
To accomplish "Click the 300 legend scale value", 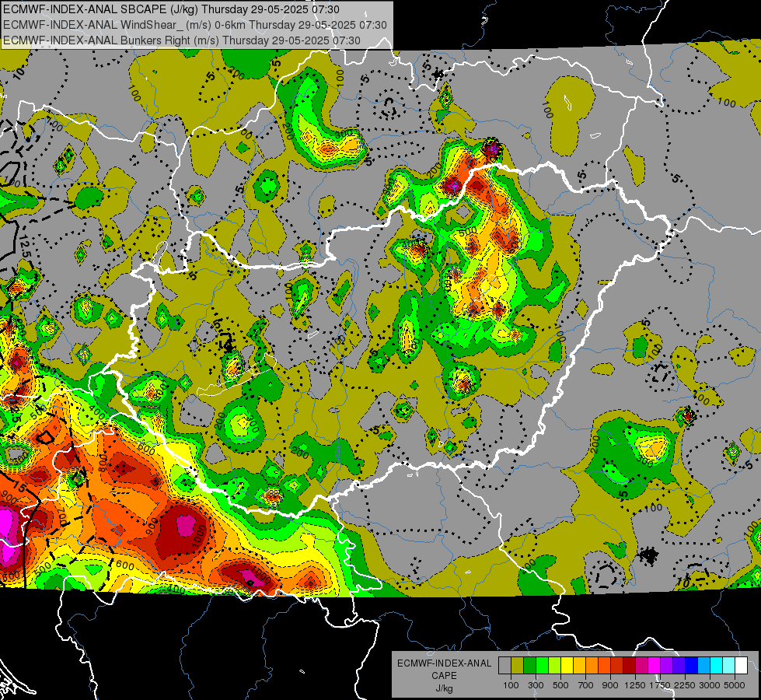I will coord(536,685).
